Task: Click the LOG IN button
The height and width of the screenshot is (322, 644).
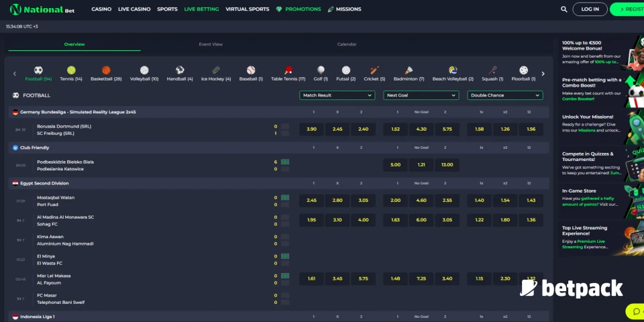Action: coord(590,9)
